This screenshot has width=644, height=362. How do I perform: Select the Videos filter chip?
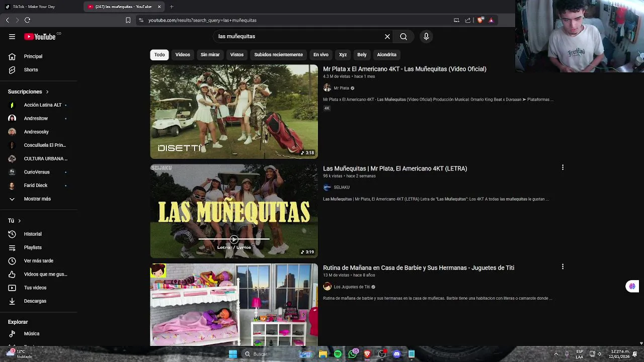click(x=183, y=55)
